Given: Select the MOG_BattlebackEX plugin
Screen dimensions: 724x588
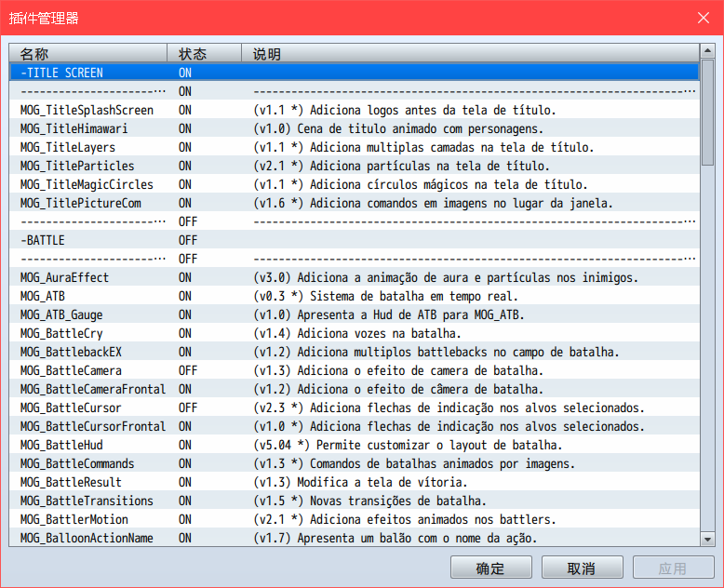Looking at the screenshot, I should click(x=355, y=352).
